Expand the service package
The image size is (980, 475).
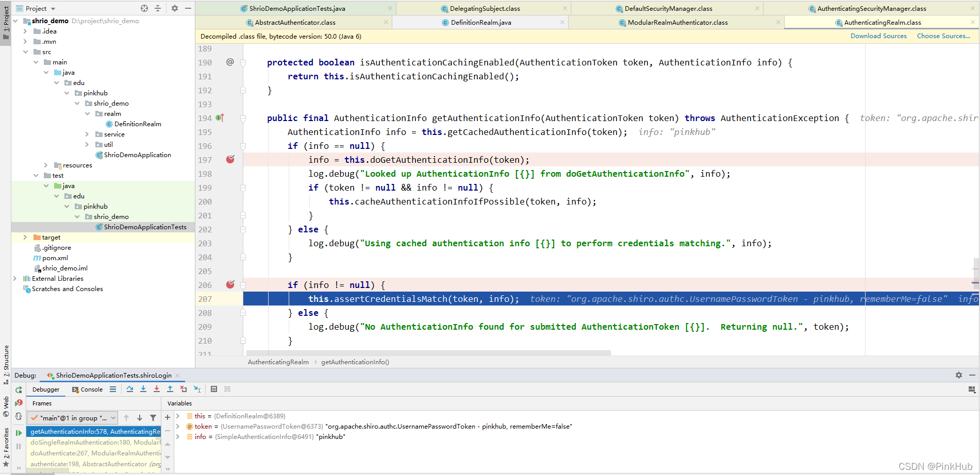click(x=87, y=134)
